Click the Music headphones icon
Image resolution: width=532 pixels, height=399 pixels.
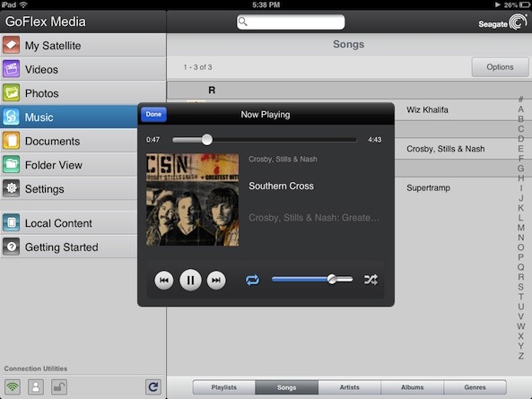tap(11, 117)
